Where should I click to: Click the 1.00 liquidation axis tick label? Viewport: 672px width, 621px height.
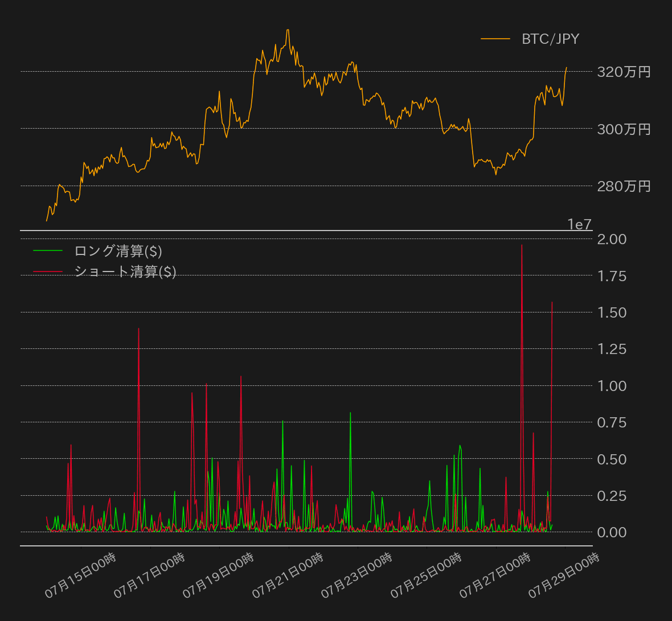(x=611, y=386)
